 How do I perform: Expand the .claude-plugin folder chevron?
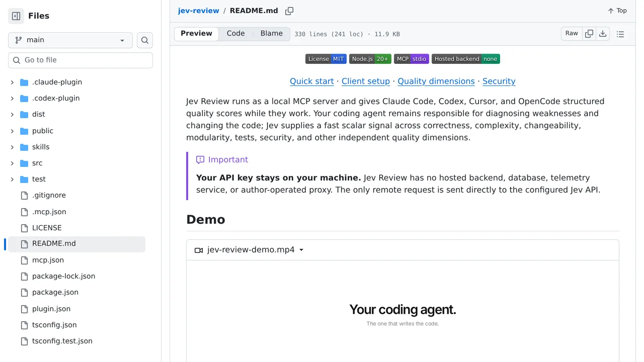click(x=12, y=82)
